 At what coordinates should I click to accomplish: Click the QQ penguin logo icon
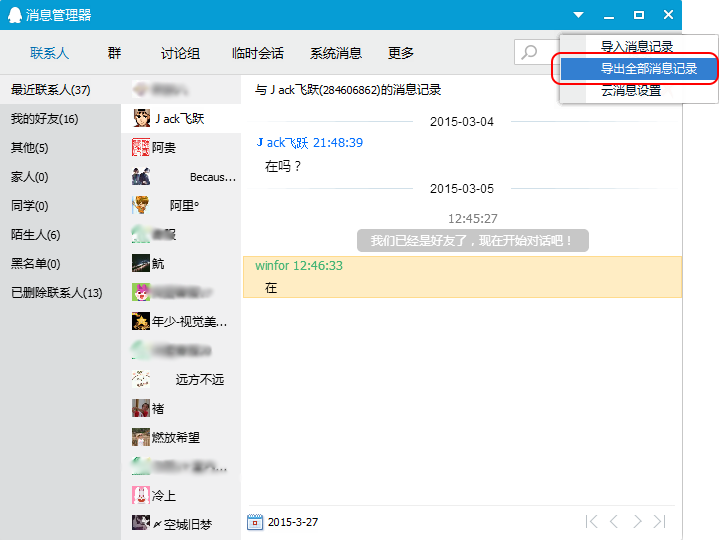pos(14,15)
